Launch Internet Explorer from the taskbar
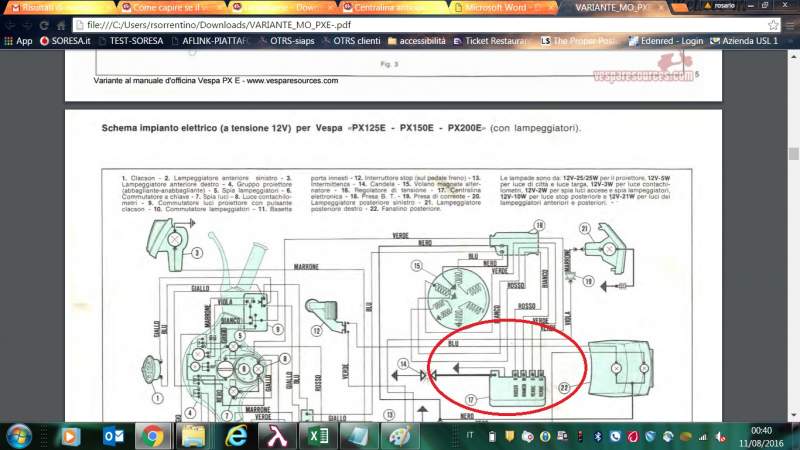The image size is (800, 450). pos(236,436)
